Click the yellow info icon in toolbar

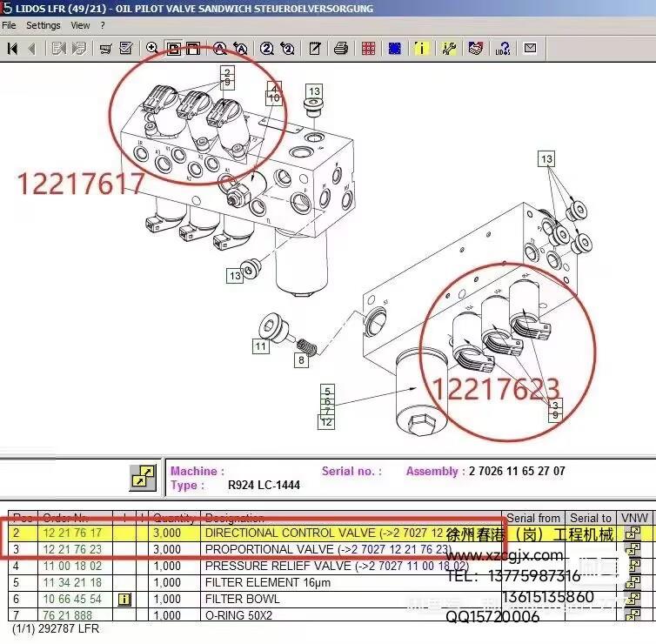pyautogui.click(x=421, y=48)
